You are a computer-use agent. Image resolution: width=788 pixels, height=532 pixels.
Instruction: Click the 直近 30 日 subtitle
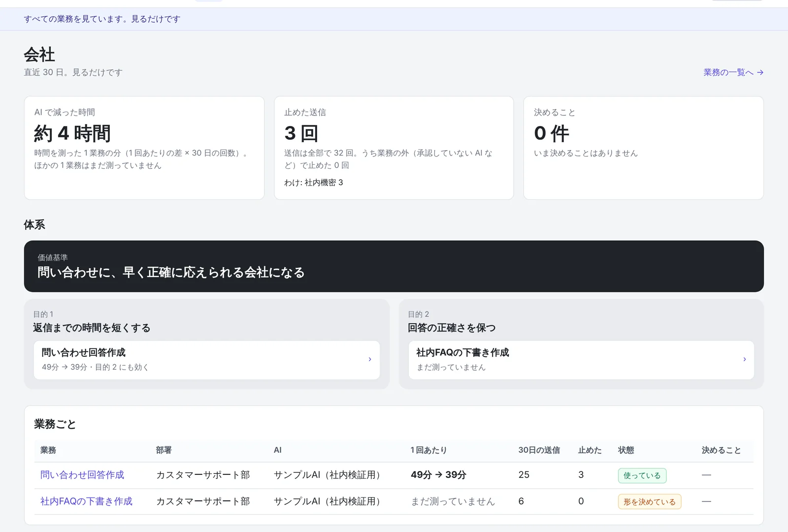73,72
